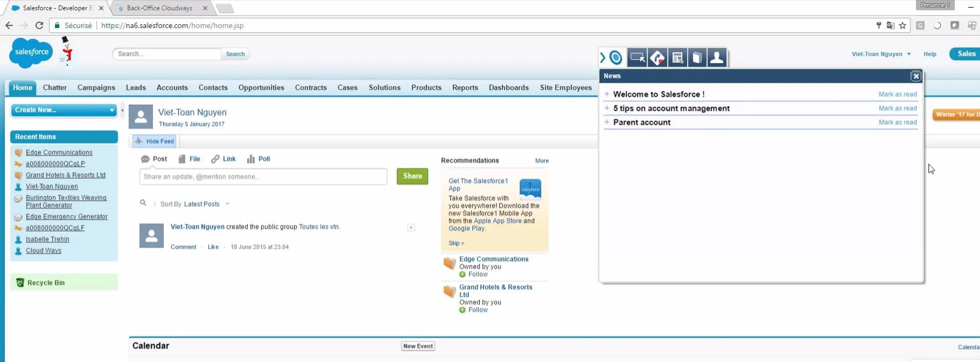Open the Create New dropdown
This screenshot has width=980, height=362.
64,110
